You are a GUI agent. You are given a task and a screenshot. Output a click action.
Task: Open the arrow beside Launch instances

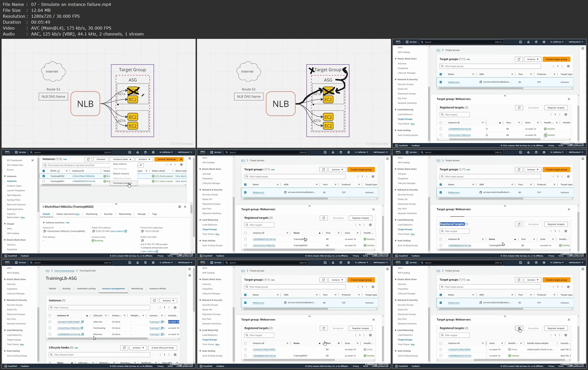[182, 159]
